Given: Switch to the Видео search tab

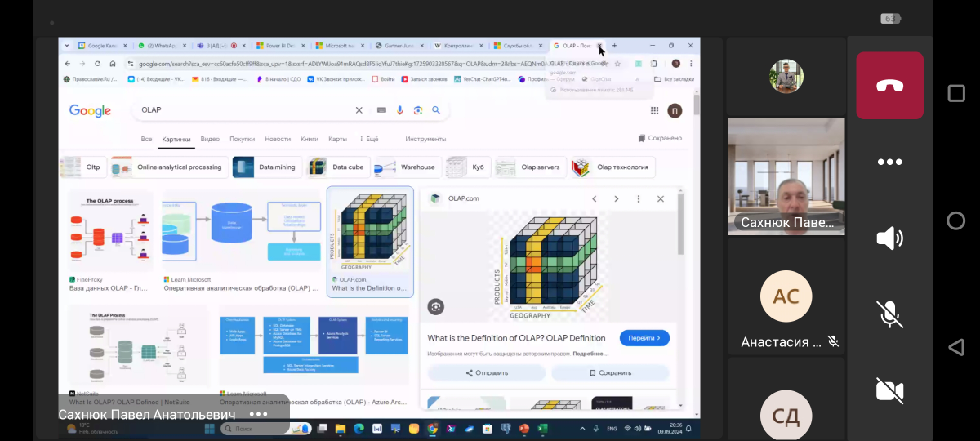Looking at the screenshot, I should coord(210,139).
